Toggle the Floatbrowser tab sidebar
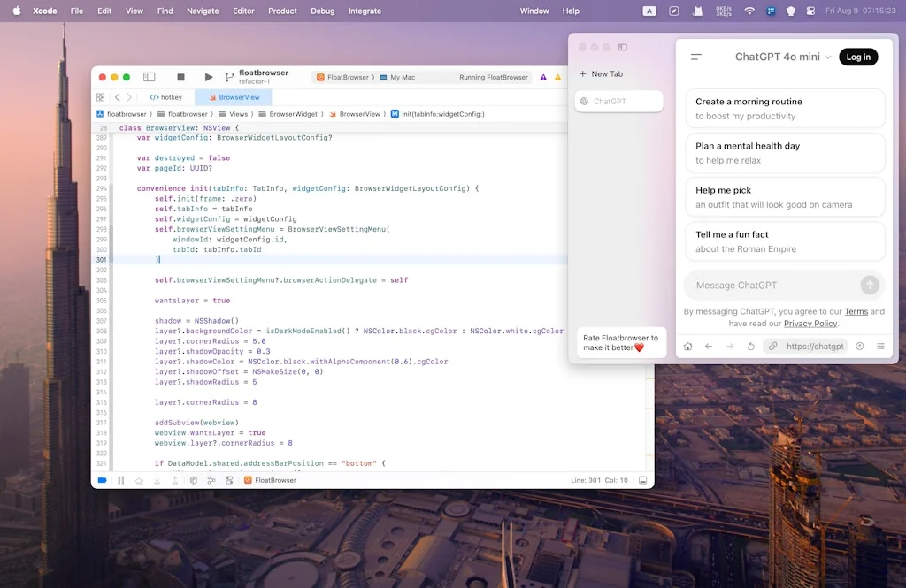The width and height of the screenshot is (906, 588). pyautogui.click(x=623, y=47)
